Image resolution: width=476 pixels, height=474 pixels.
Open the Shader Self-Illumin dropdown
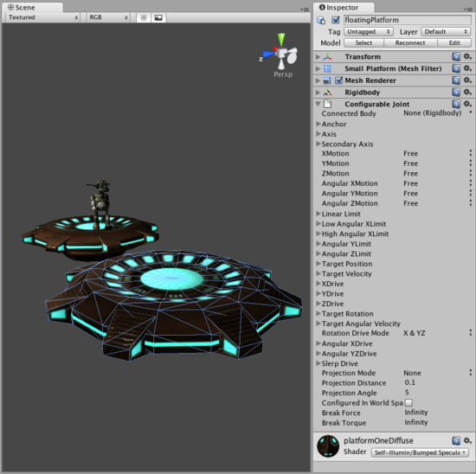tap(420, 452)
